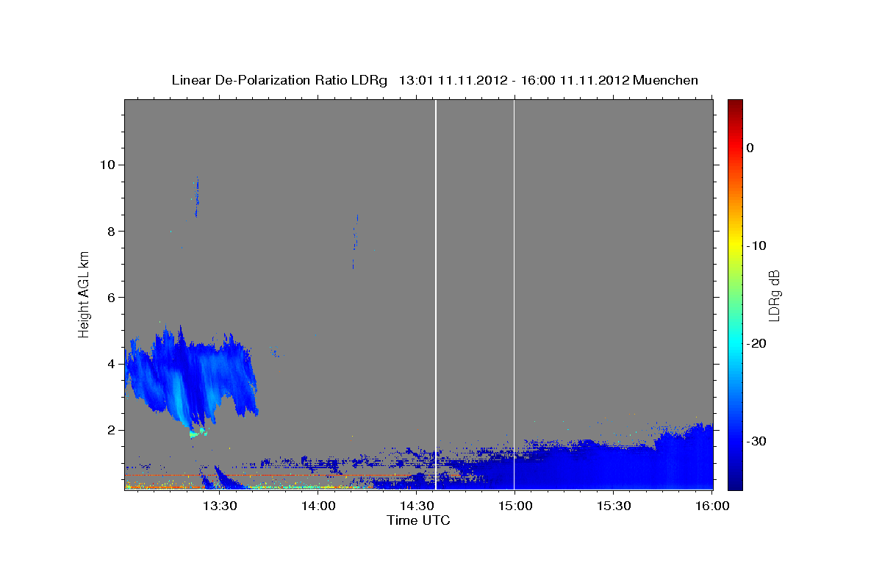Click the height tick label 2
882x588 pixels.
coord(110,430)
